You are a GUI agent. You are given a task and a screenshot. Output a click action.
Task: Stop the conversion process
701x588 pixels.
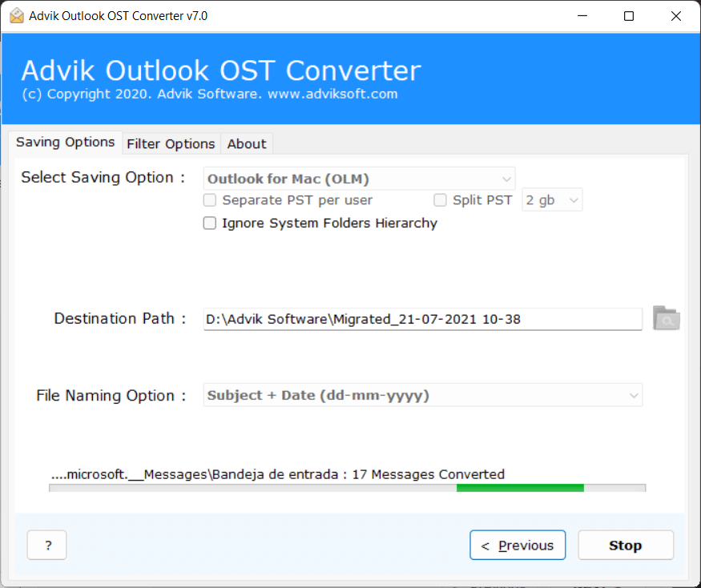[626, 545]
